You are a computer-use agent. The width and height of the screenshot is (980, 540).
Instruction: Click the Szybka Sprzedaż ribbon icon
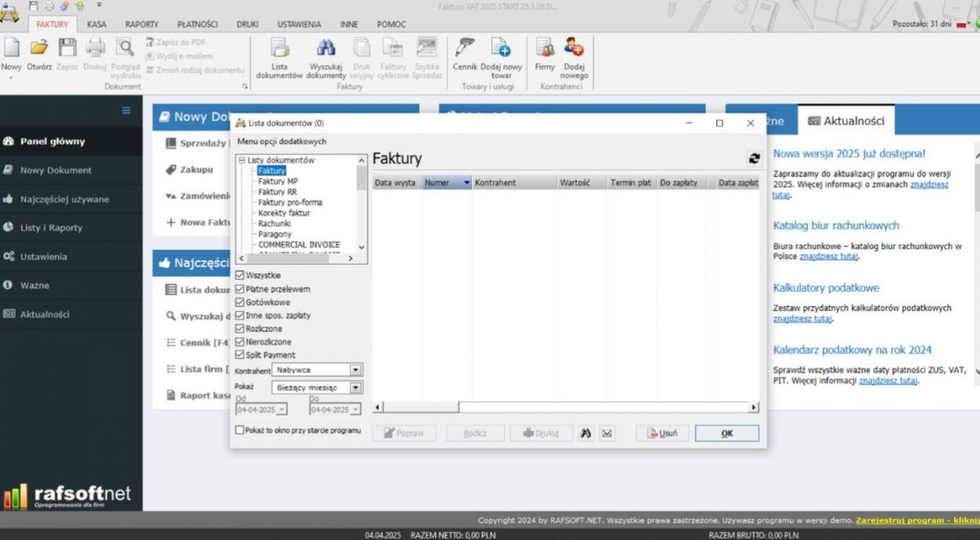(x=427, y=47)
